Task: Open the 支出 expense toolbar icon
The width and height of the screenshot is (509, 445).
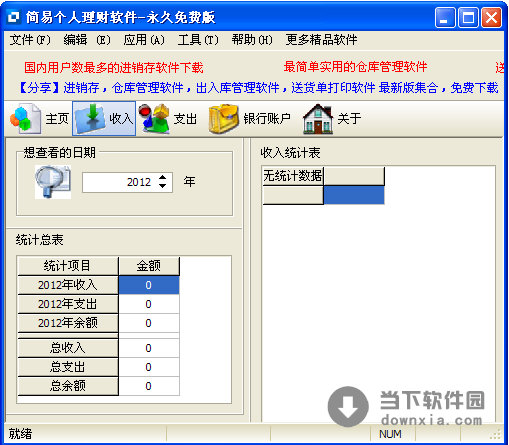Action: click(x=168, y=119)
